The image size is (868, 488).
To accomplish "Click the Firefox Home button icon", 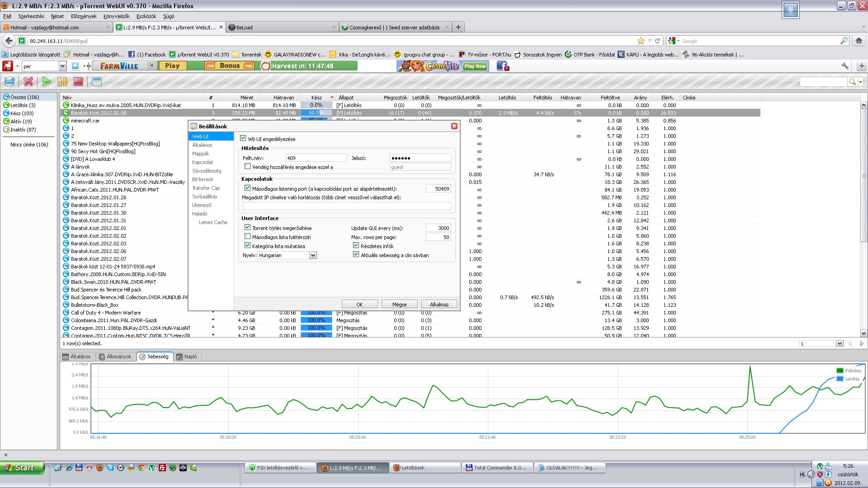I will (859, 41).
